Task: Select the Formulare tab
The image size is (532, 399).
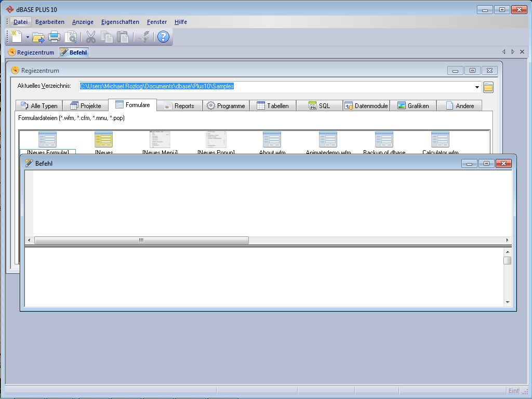Action: (132, 105)
